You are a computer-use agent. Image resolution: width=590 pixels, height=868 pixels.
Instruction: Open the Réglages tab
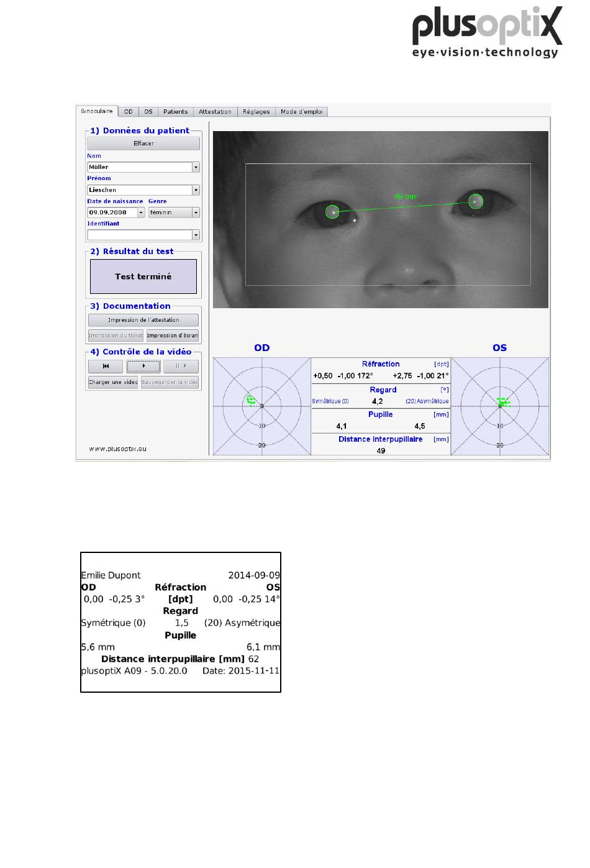pyautogui.click(x=256, y=112)
